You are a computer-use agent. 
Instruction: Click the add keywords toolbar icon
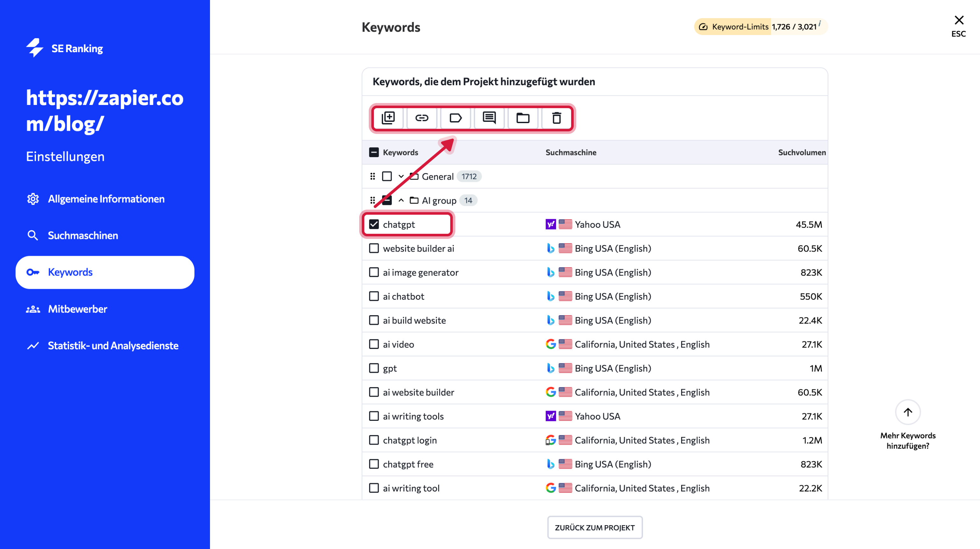point(388,118)
